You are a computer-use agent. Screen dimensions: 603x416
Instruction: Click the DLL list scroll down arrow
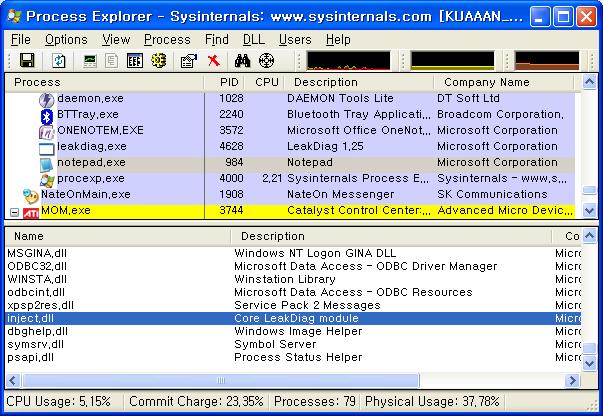[x=590, y=363]
